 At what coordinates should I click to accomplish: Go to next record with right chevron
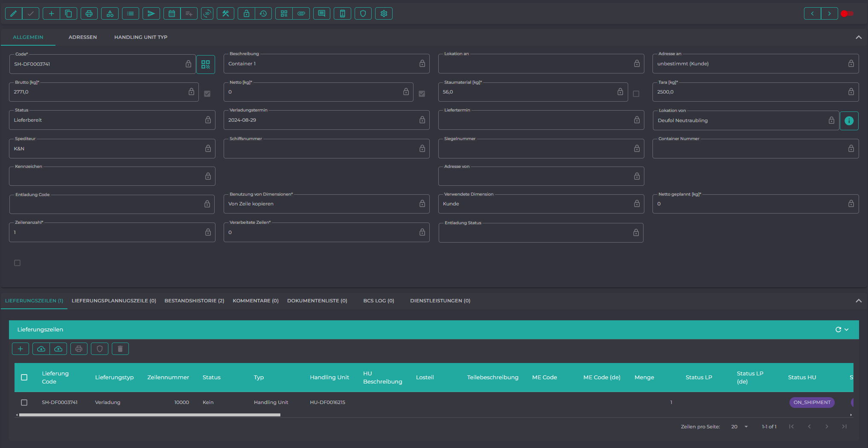click(x=830, y=14)
